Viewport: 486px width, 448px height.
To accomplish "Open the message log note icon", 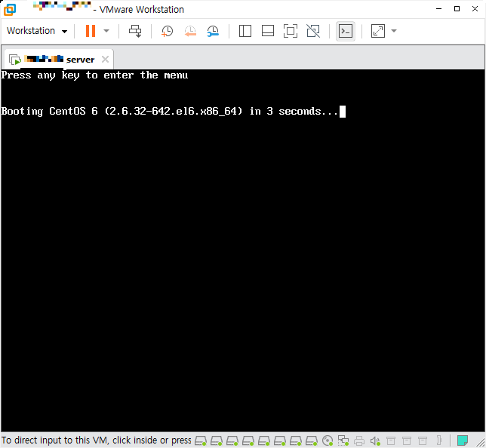I will pyautogui.click(x=463, y=440).
